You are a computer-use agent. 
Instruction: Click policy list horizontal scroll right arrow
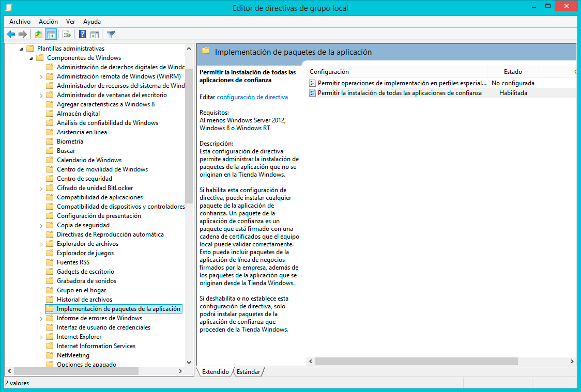tap(572, 362)
